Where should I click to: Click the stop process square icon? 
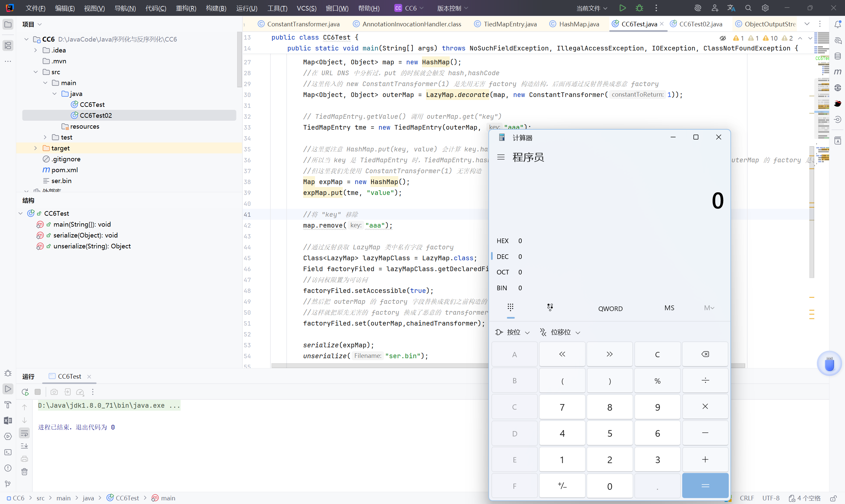coord(38,392)
